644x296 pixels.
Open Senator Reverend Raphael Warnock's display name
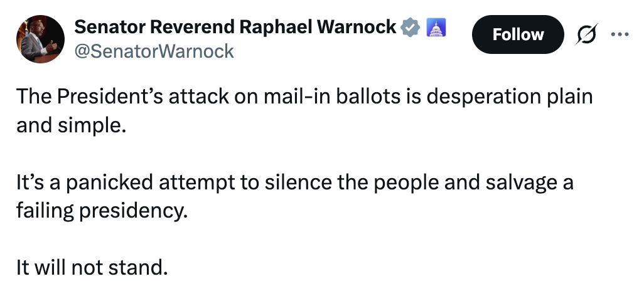pyautogui.click(x=235, y=27)
